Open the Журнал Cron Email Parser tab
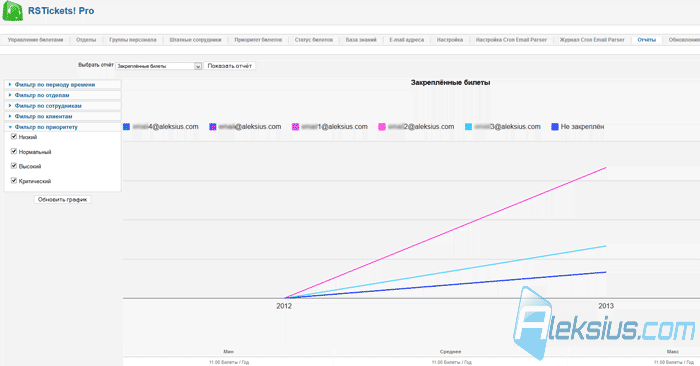Screen dimensions: 700x366 click(x=592, y=40)
